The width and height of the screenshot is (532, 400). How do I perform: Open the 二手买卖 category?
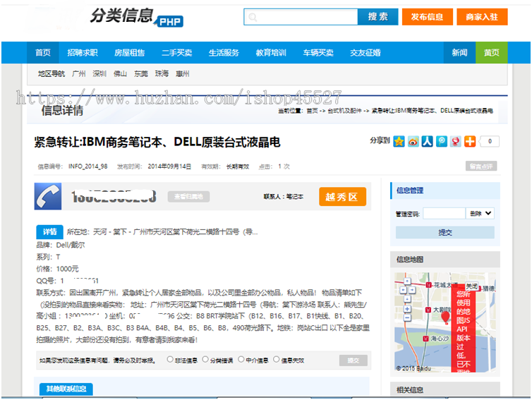177,53
